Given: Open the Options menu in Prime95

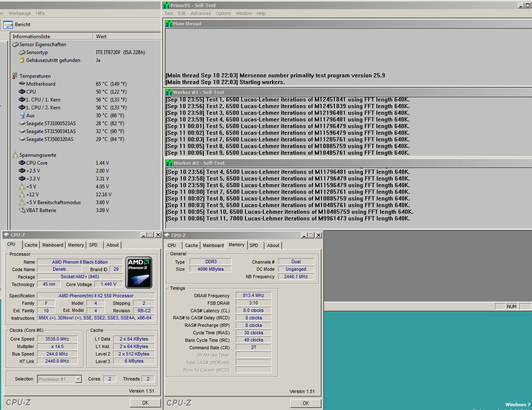Looking at the screenshot, I should coord(223,13).
